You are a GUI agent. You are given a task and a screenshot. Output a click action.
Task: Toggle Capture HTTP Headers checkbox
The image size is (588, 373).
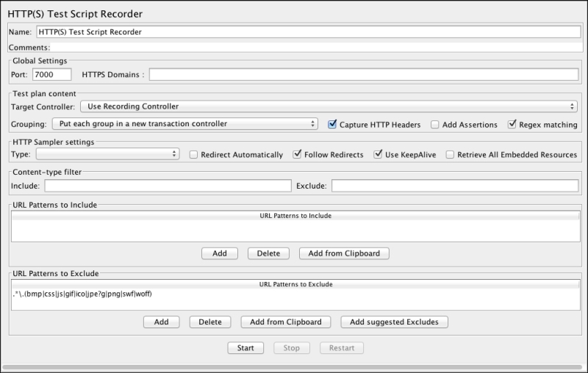(332, 124)
